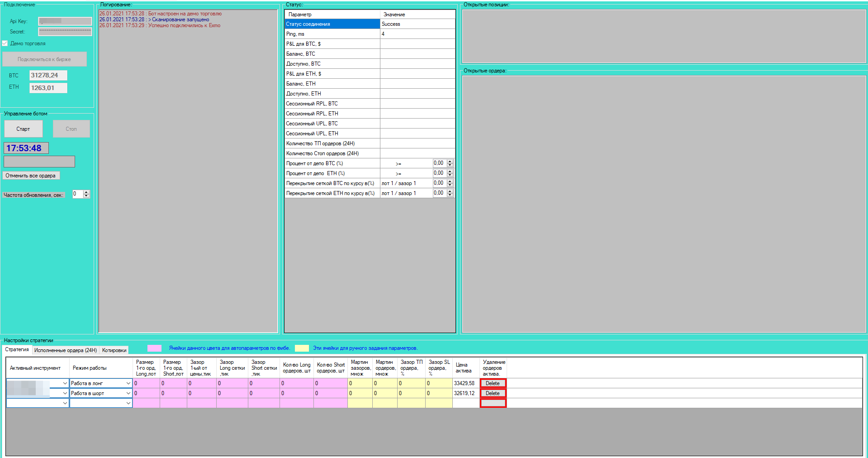
Task: Switch to the Котировки tab
Action: [114, 350]
